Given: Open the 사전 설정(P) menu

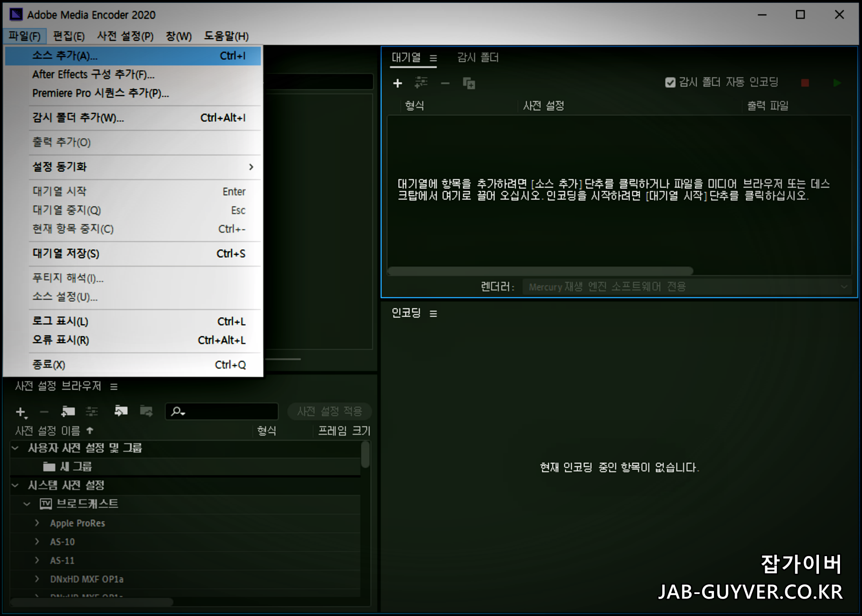Looking at the screenshot, I should (125, 36).
